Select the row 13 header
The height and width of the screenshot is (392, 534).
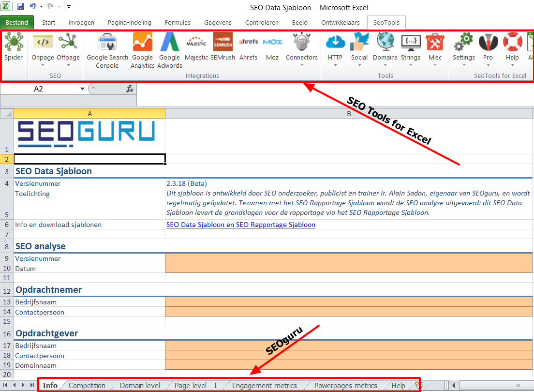[x=7, y=302]
